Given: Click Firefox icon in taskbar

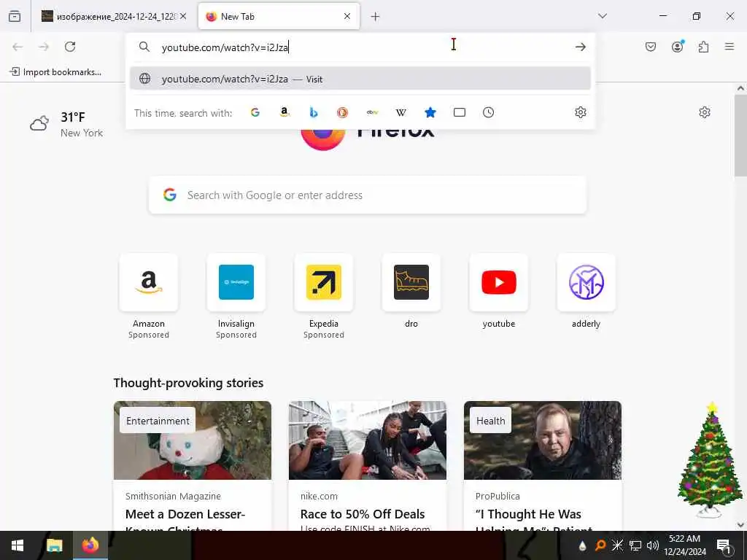Looking at the screenshot, I should tap(90, 545).
